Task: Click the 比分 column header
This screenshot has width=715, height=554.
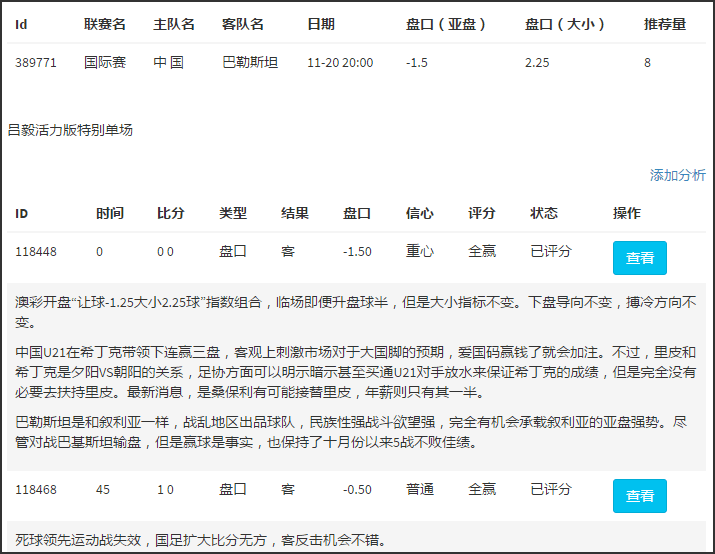Action: (171, 213)
